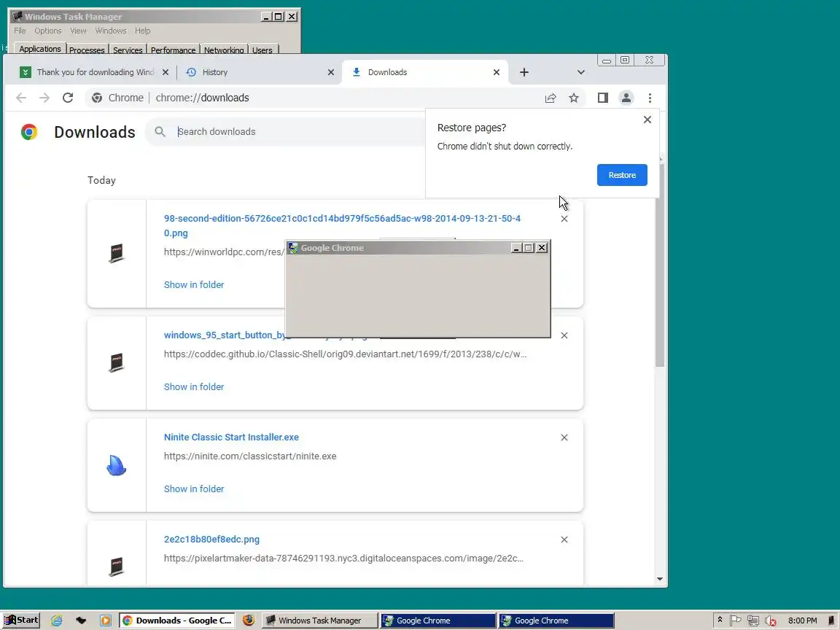Open Chrome's three-dot menu
Image resolution: width=840 pixels, height=630 pixels.
(650, 98)
